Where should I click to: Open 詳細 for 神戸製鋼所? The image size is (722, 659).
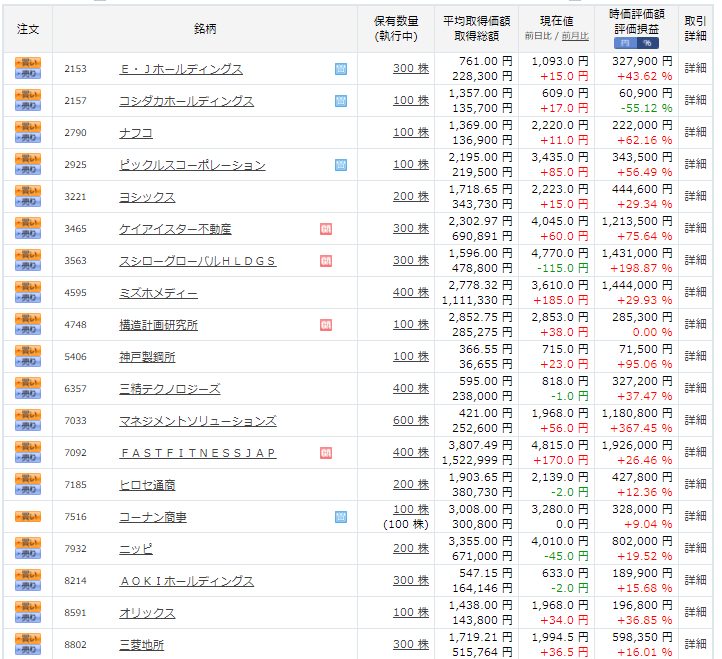coord(695,356)
